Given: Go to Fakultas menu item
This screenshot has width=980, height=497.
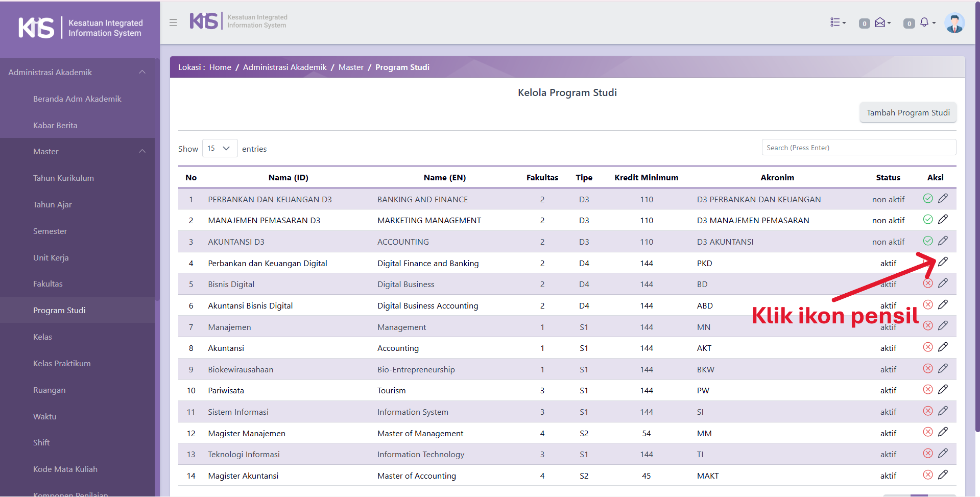Looking at the screenshot, I should click(x=48, y=283).
